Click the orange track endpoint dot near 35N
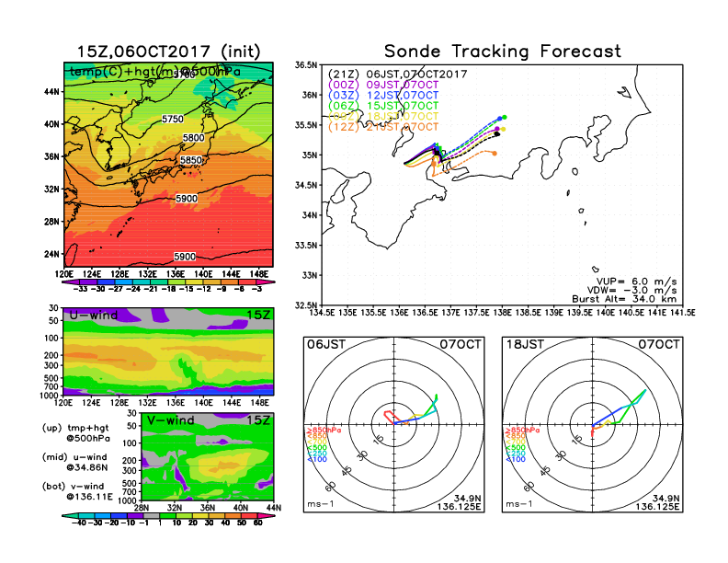 pyautogui.click(x=495, y=154)
